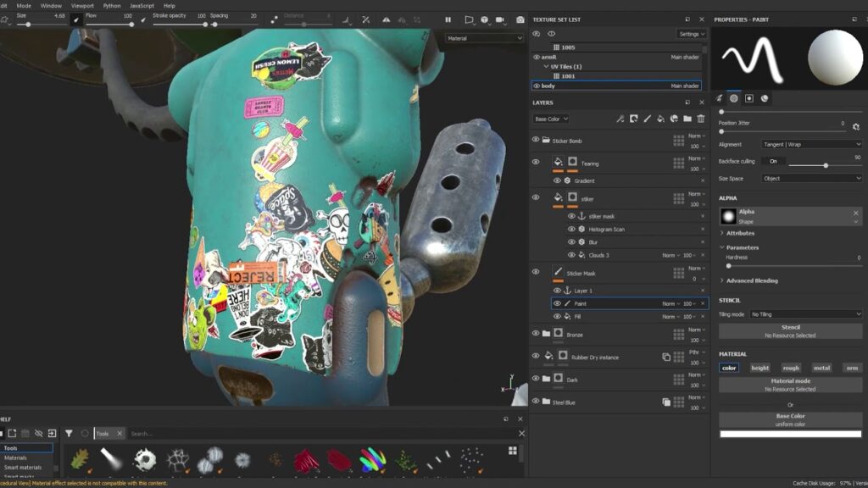Viewport: 868px width, 488px height.
Task: Switch shelf to grid view
Action: tap(513, 451)
